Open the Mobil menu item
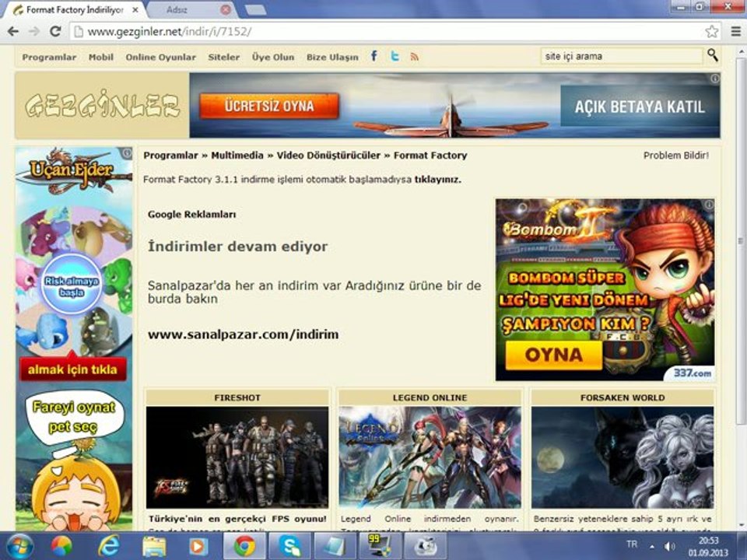Screen dimensions: 747x560 point(101,57)
